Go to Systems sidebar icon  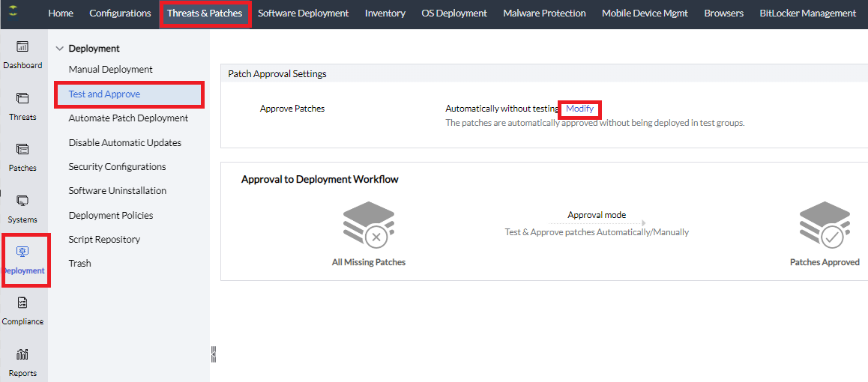pyautogui.click(x=22, y=201)
